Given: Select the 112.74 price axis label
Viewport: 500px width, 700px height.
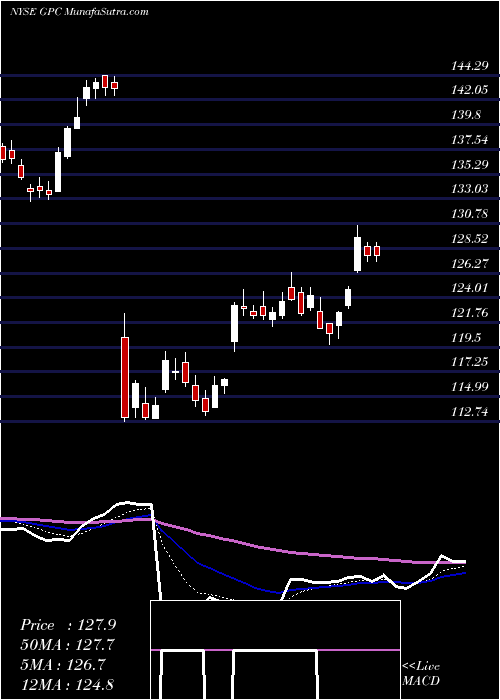Looking at the screenshot, I should (x=469, y=412).
